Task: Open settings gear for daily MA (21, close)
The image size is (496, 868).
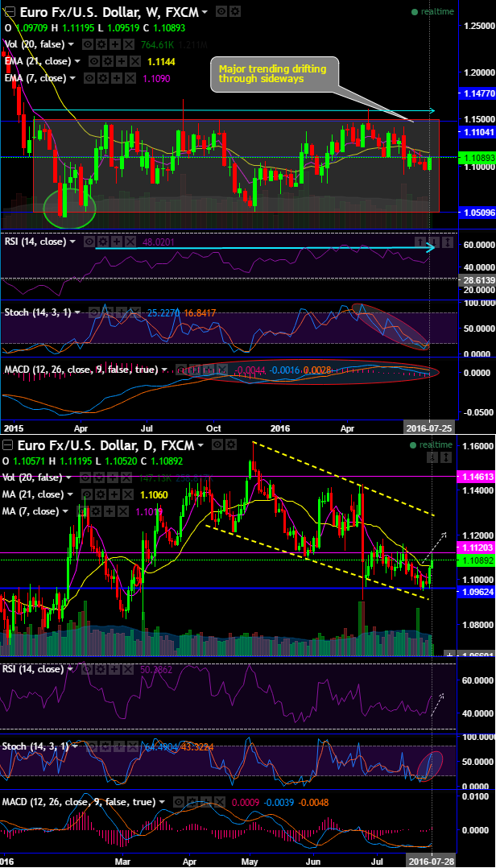Action: click(x=101, y=494)
